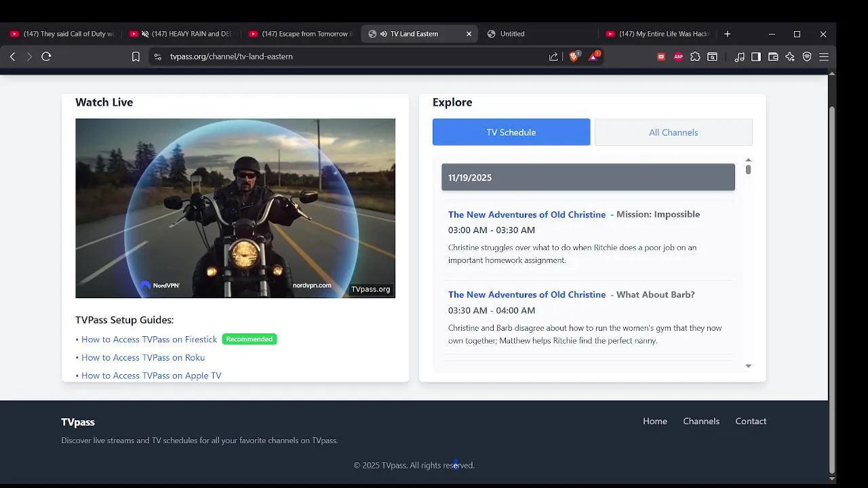Click the 11/19/2025 date header
This screenshot has width=868, height=488.
click(x=588, y=177)
